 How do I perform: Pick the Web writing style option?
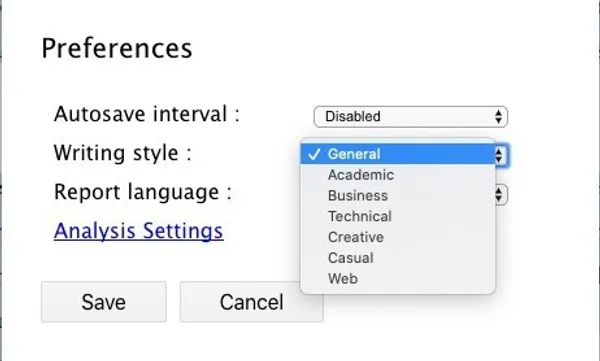(398, 278)
